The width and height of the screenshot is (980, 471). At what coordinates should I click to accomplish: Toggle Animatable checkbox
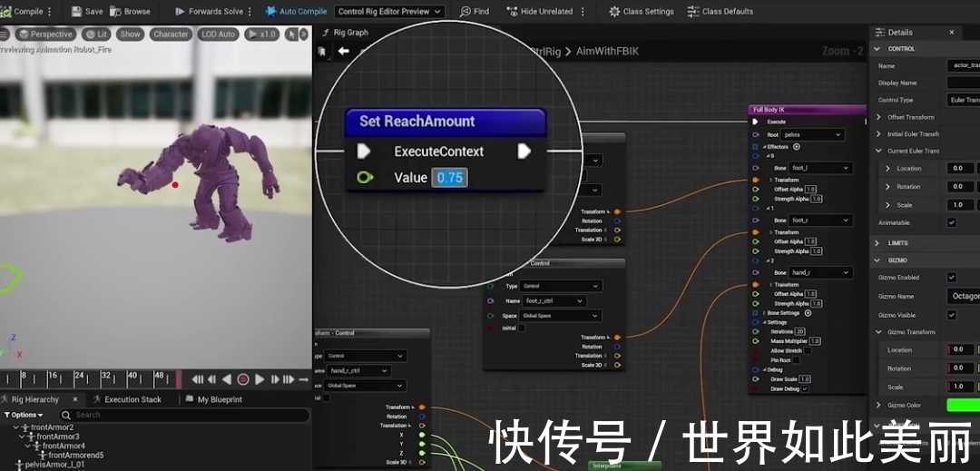(x=951, y=222)
